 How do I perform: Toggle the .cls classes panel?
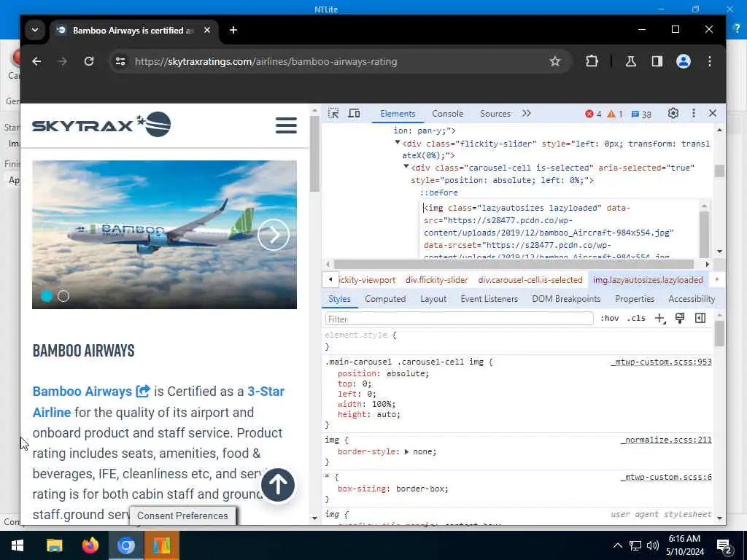coord(636,318)
